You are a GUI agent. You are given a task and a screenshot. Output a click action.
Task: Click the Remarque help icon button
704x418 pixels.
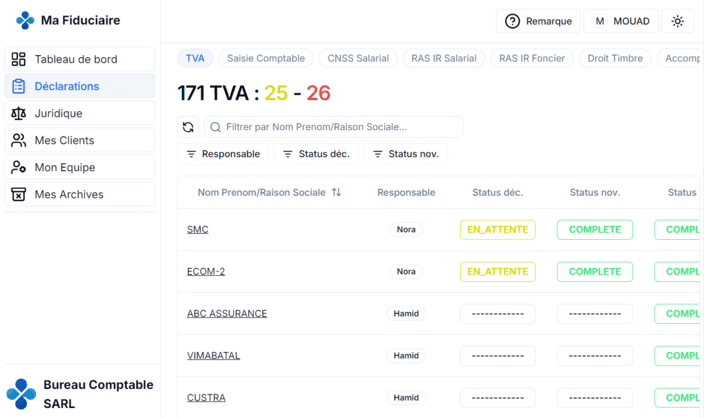pos(538,21)
